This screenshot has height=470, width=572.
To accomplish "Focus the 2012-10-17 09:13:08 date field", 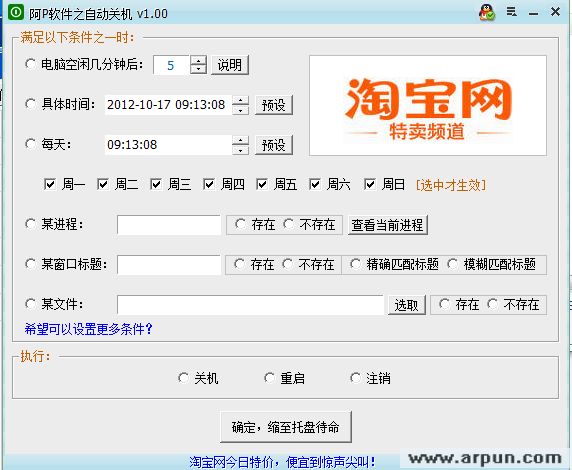I will coord(168,105).
